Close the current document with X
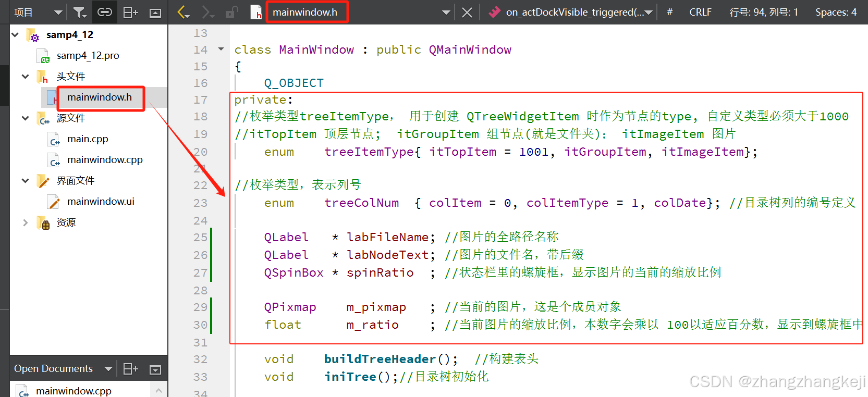The height and width of the screenshot is (397, 868). (467, 13)
